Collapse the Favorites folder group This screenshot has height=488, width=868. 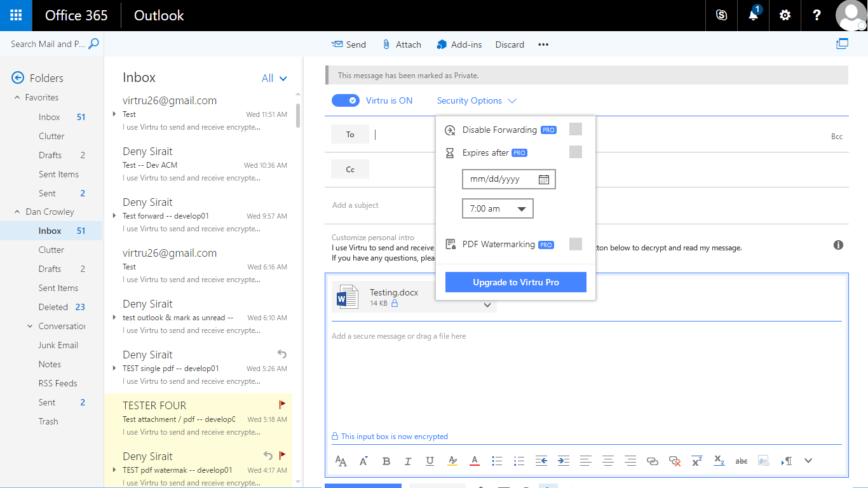click(17, 97)
